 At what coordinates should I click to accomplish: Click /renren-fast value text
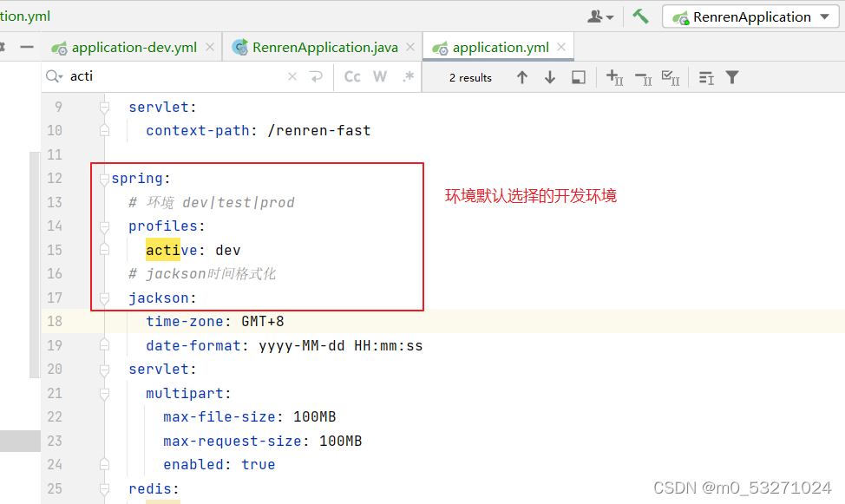(x=319, y=130)
